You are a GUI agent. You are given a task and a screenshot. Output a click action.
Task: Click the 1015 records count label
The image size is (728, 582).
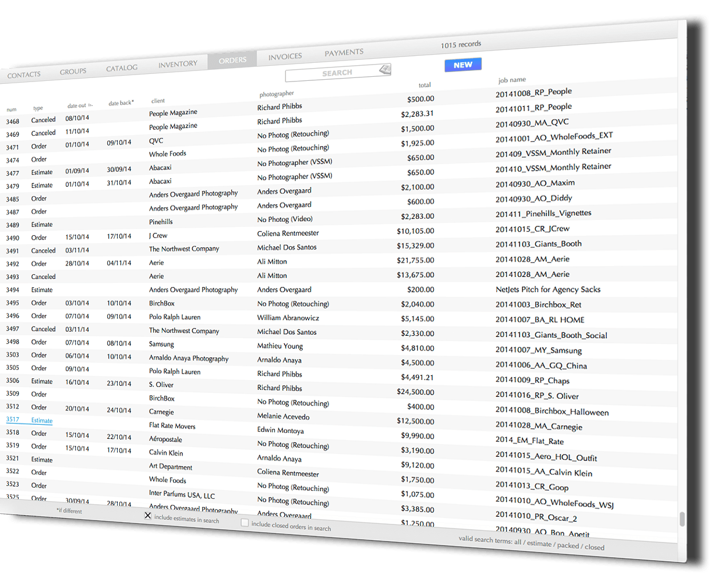pos(461,44)
